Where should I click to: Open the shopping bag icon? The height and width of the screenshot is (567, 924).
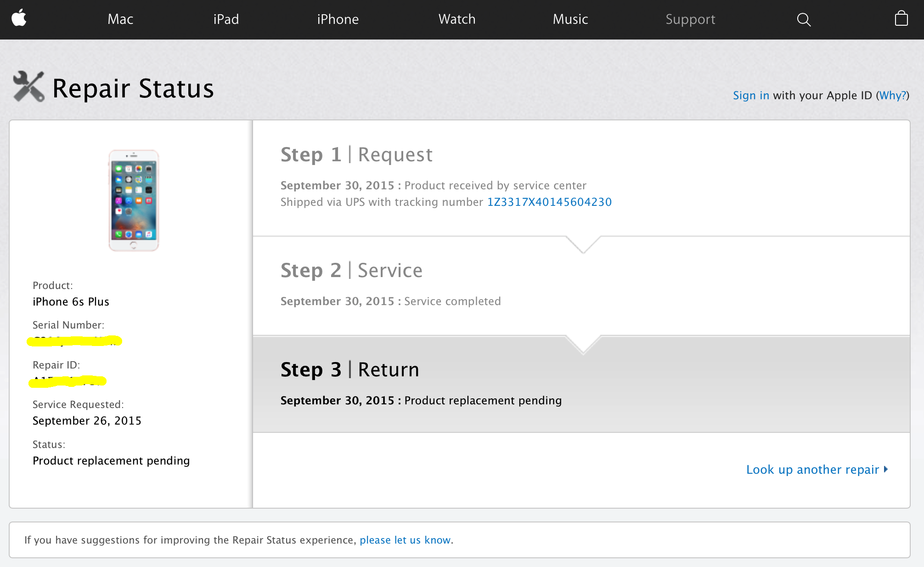coord(901,18)
